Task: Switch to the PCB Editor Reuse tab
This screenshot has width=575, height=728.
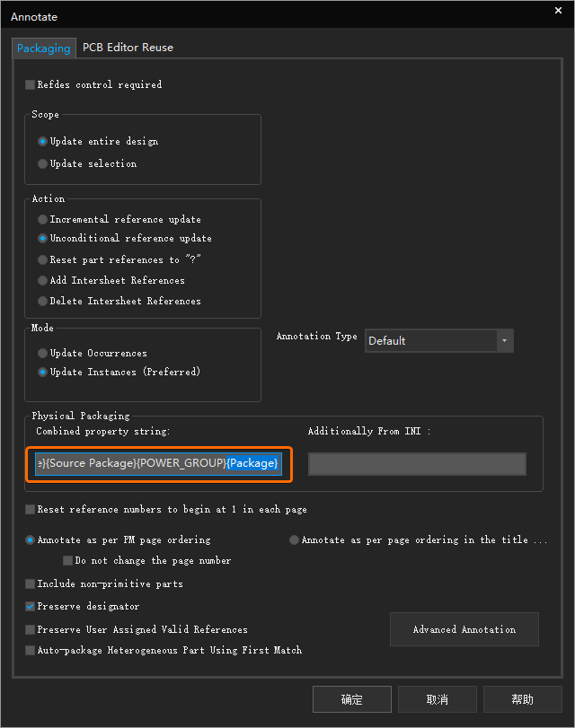Action: pyautogui.click(x=128, y=48)
